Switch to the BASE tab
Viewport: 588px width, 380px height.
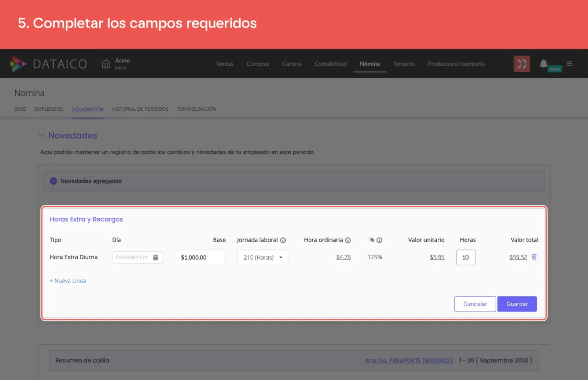pyautogui.click(x=20, y=109)
